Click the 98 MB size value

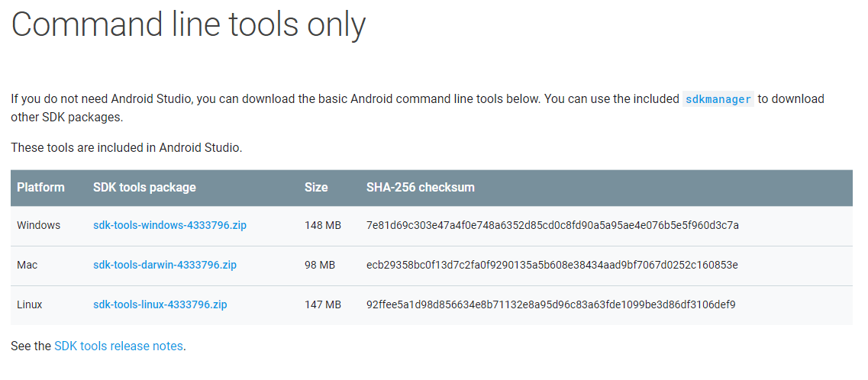[320, 266]
